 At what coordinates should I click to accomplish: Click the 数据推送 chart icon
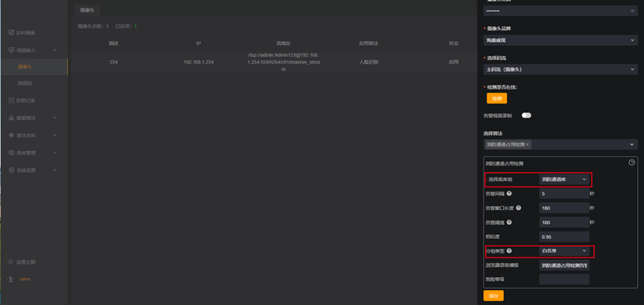click(11, 117)
